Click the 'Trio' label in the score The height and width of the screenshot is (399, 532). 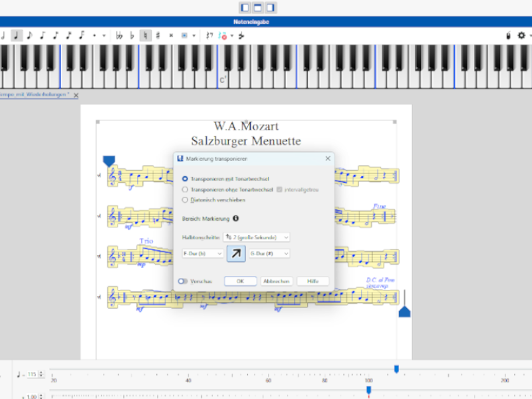point(146,241)
